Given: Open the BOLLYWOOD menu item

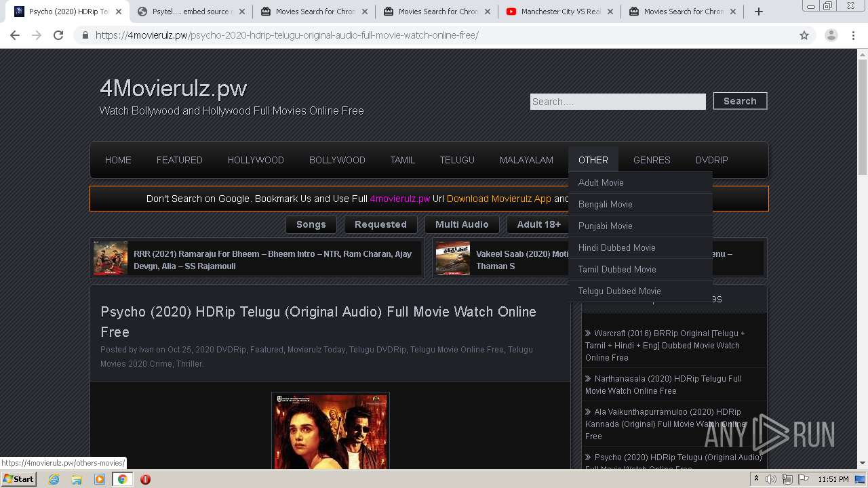Looking at the screenshot, I should click(x=337, y=160).
